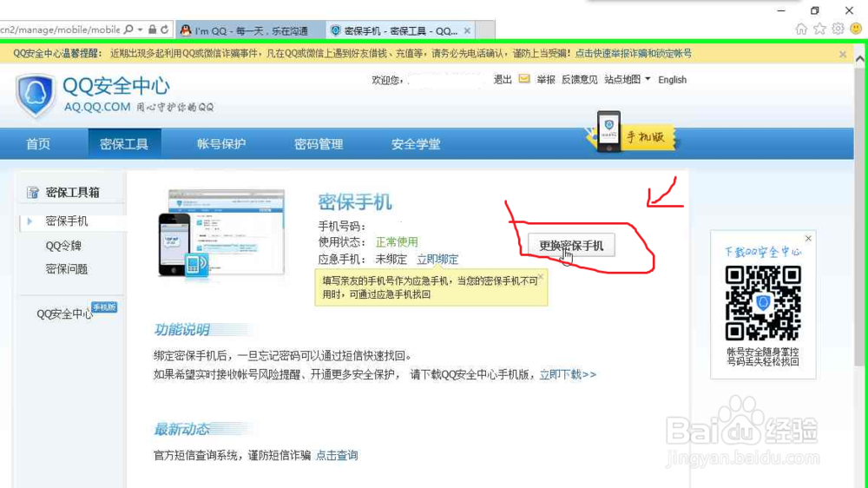Click the vertical scrollbar up arrow

(859, 58)
